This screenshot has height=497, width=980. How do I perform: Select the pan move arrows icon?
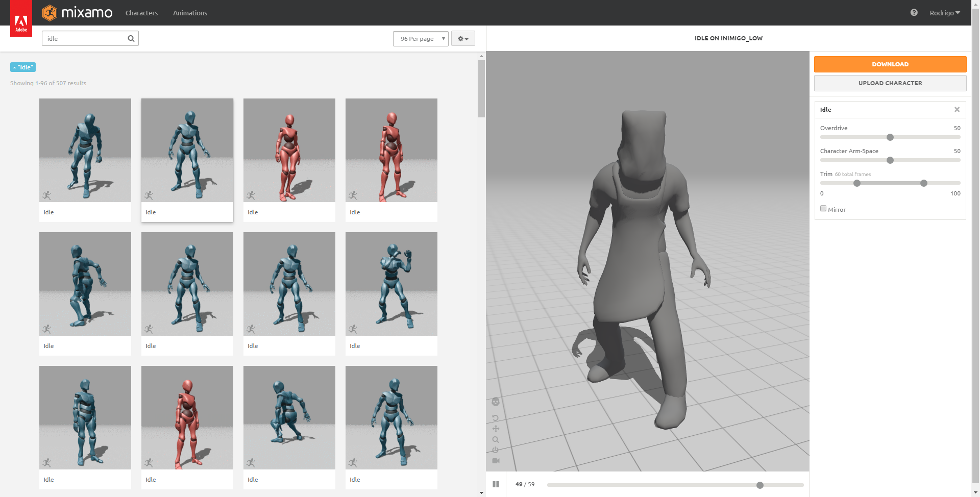coord(496,429)
